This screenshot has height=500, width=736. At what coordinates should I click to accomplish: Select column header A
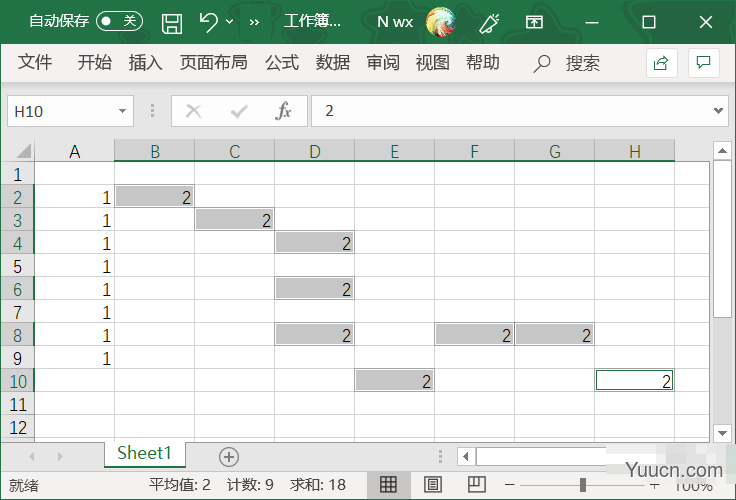[x=74, y=151]
